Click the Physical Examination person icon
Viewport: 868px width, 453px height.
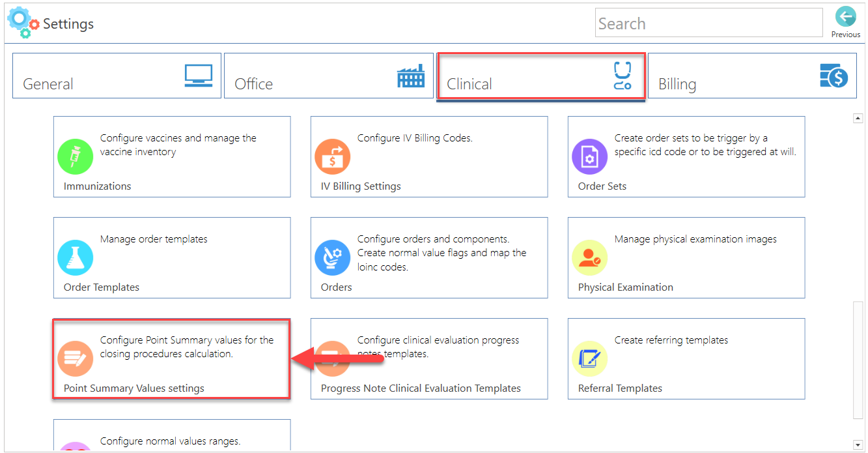coord(589,257)
